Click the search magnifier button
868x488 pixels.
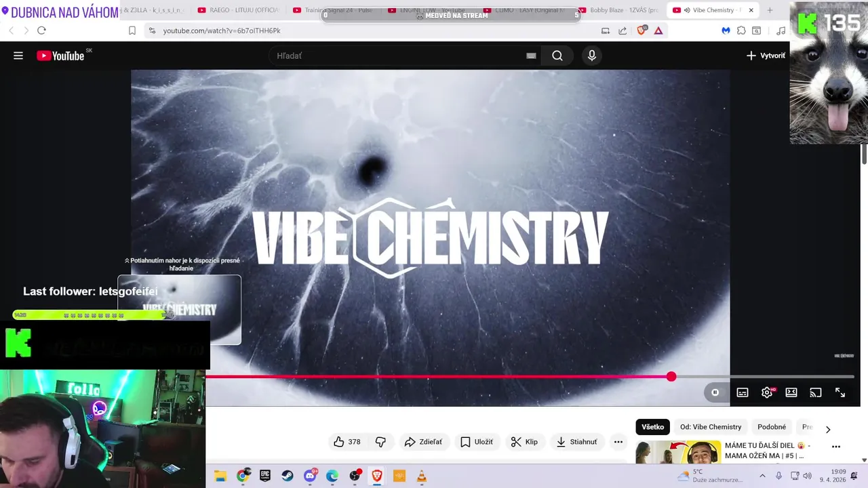click(x=557, y=56)
